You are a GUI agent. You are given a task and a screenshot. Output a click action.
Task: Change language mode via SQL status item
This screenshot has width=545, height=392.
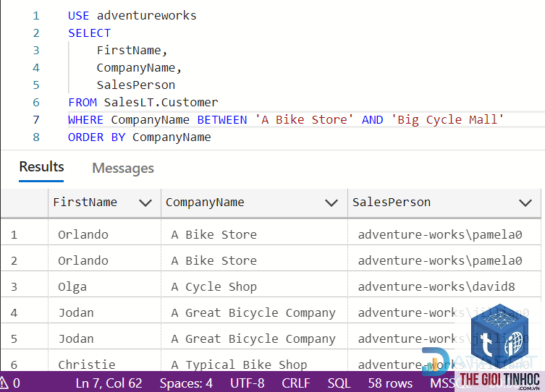339,383
